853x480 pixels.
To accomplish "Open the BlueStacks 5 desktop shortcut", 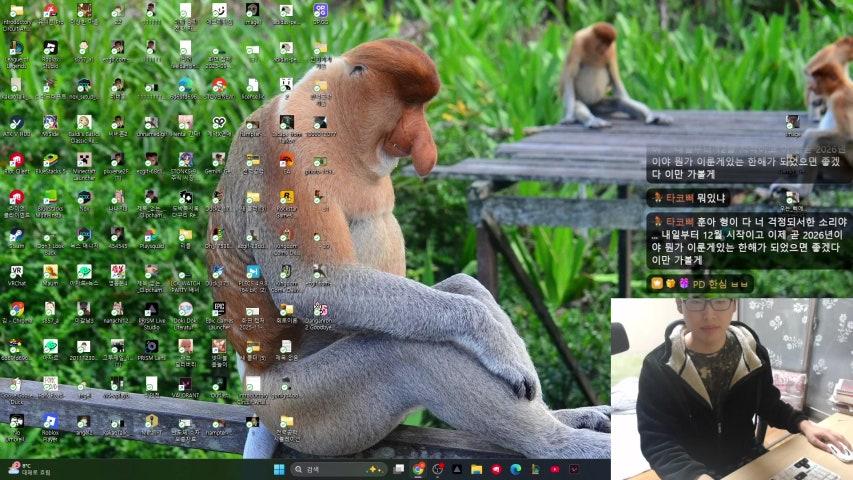I will click(x=50, y=160).
